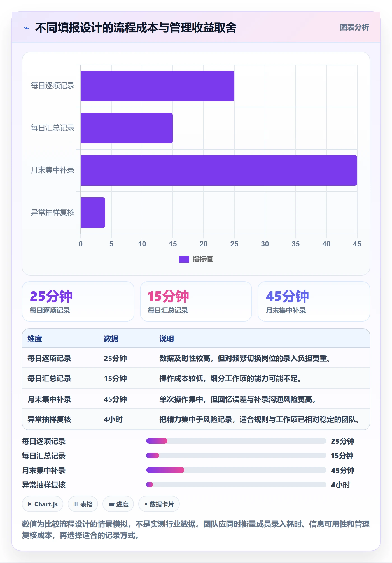This screenshot has height=563, width=392.
Task: Select the 15分钟 data card
Action: click(196, 301)
